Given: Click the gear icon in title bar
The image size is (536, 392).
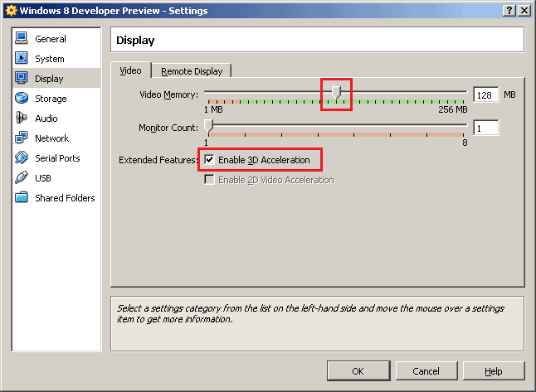Looking at the screenshot, I should pyautogui.click(x=12, y=11).
